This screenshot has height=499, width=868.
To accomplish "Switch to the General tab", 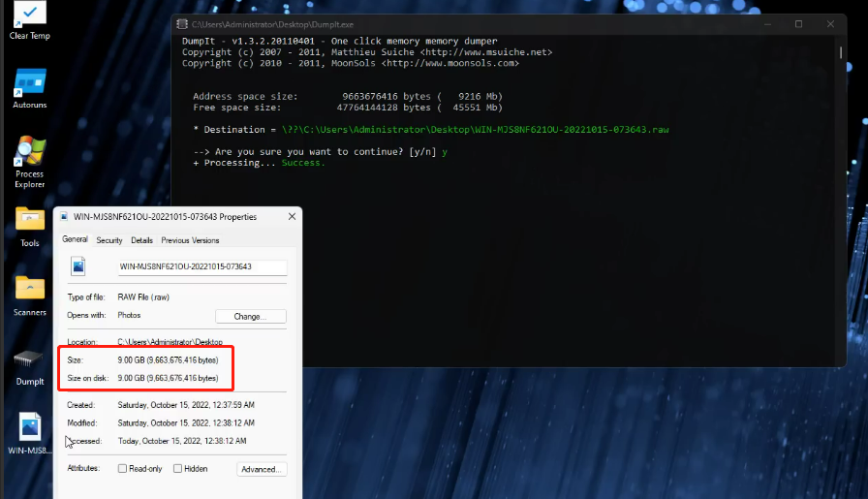I will 75,239.
